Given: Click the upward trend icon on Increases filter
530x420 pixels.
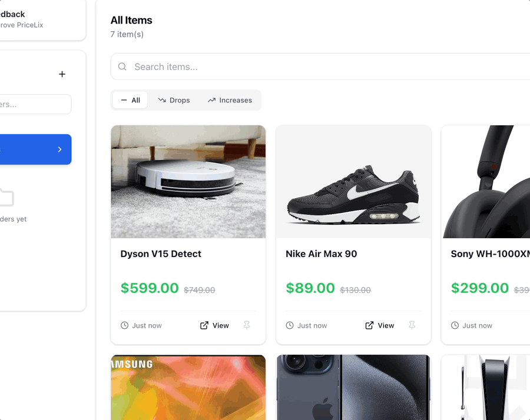Looking at the screenshot, I should [212, 100].
